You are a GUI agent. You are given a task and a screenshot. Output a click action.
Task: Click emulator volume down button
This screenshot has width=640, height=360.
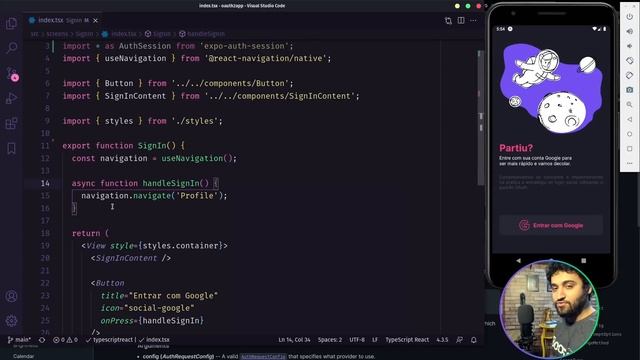coord(629,46)
